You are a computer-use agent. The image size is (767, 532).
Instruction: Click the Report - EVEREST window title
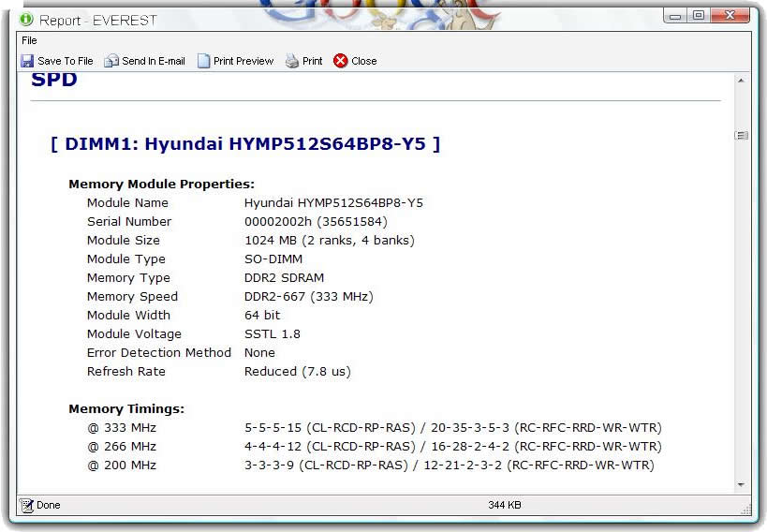98,21
